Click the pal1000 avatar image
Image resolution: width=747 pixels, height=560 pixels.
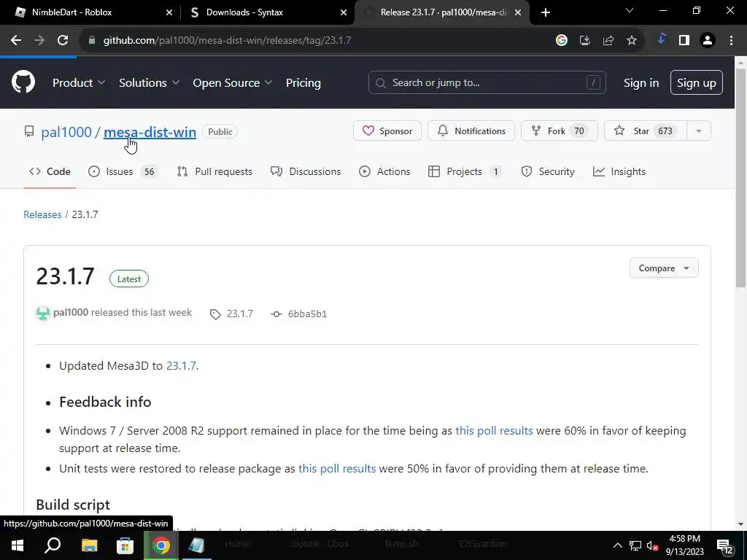coord(43,314)
